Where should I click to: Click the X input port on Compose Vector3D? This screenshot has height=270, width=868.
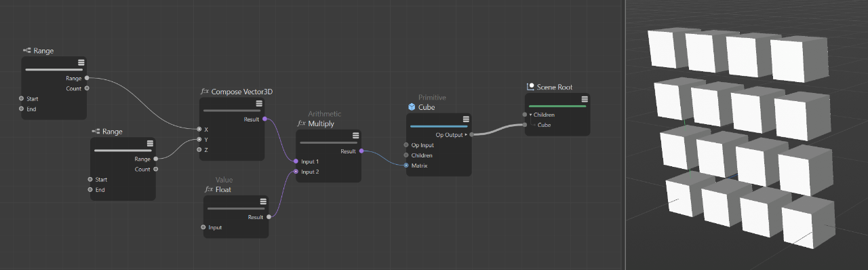(x=199, y=129)
